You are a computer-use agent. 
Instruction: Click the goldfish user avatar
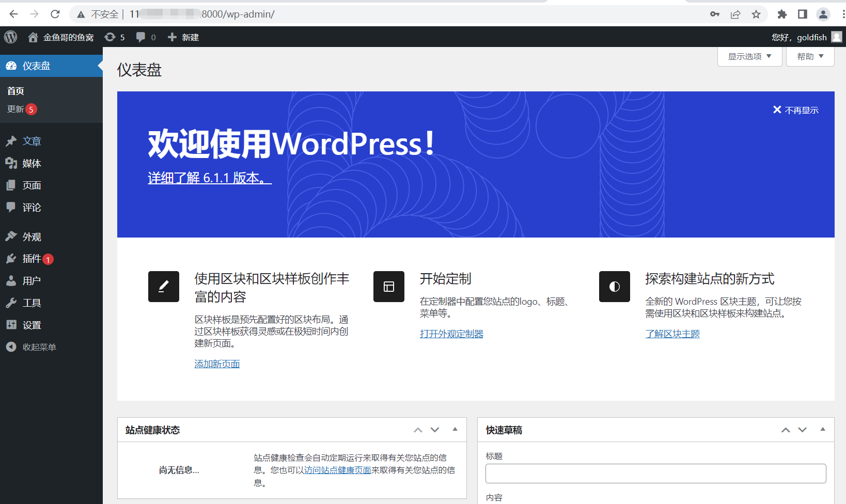click(837, 37)
